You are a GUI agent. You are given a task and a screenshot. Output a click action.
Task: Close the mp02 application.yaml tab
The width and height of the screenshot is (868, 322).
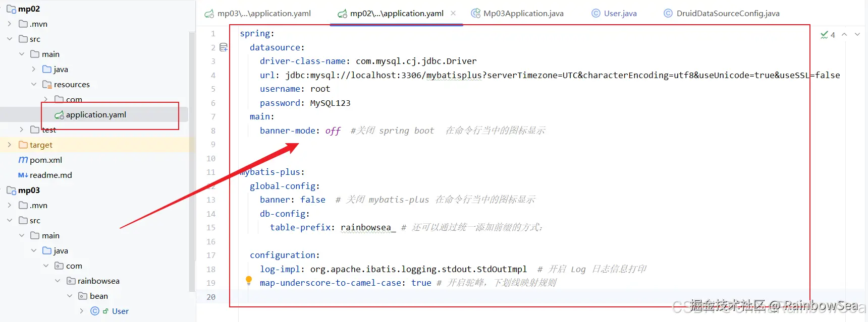pyautogui.click(x=453, y=13)
